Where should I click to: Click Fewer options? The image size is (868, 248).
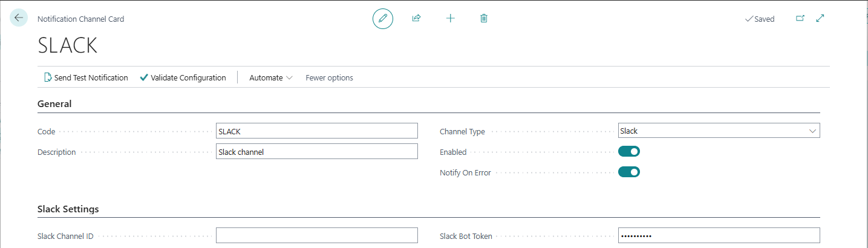(329, 77)
